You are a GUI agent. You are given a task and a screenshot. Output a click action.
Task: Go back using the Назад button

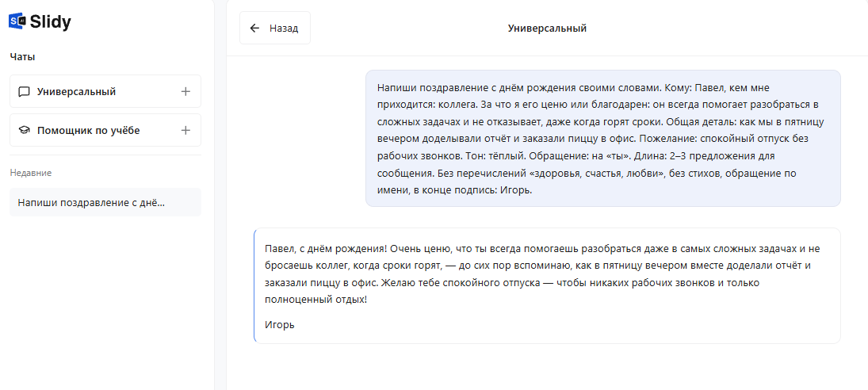click(x=274, y=28)
